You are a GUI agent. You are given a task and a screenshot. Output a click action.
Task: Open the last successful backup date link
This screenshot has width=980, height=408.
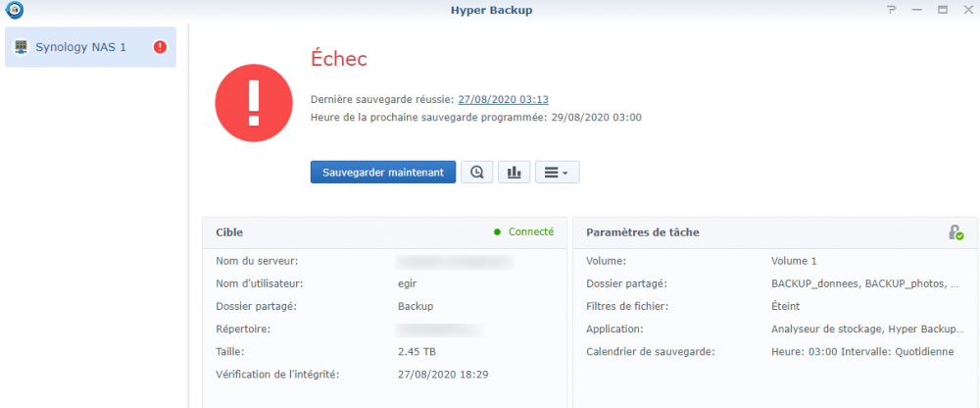503,99
